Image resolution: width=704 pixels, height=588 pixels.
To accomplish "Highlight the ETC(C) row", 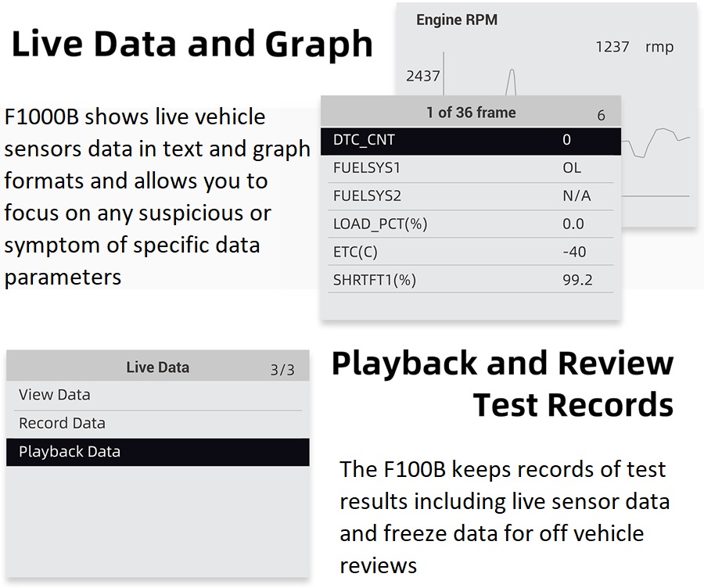I will pos(469,253).
